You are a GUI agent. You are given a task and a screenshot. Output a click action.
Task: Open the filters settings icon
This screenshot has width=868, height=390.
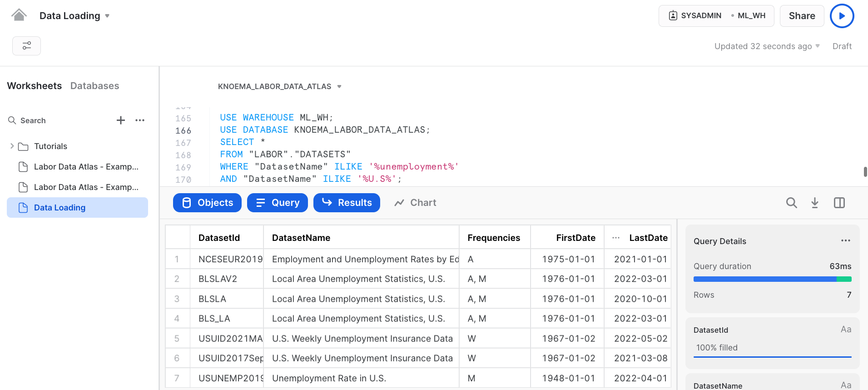26,46
